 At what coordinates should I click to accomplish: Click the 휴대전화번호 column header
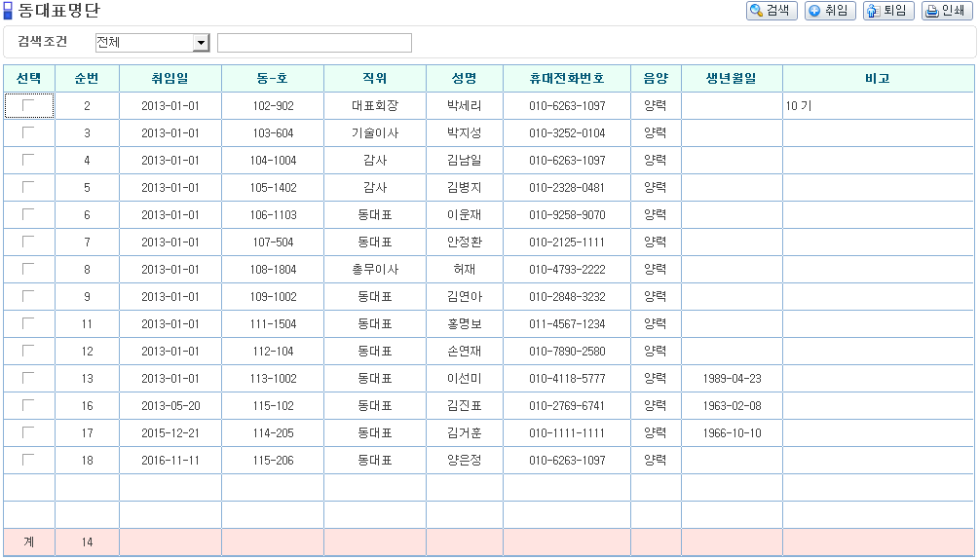tap(567, 78)
